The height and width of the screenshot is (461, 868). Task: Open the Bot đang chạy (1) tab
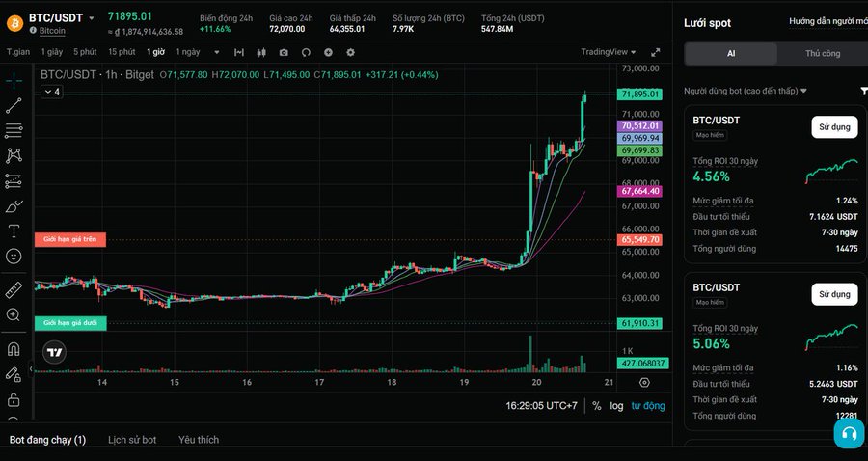tap(47, 440)
